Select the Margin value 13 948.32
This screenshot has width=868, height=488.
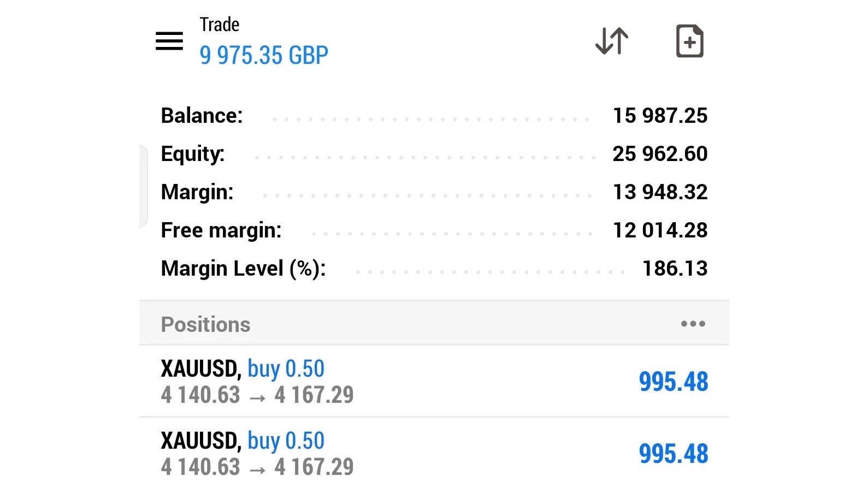tap(660, 192)
